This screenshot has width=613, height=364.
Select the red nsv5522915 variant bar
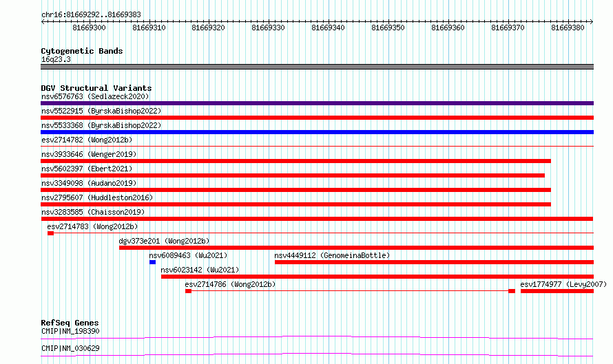pyautogui.click(x=317, y=118)
